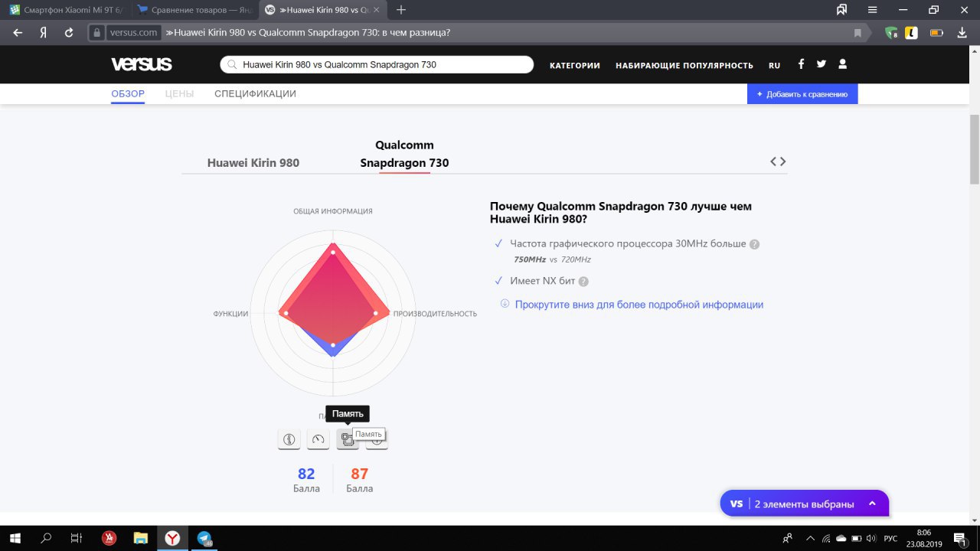Open the yellow extension icon in toolbar
Image resolution: width=980 pixels, height=551 pixels.
[911, 33]
